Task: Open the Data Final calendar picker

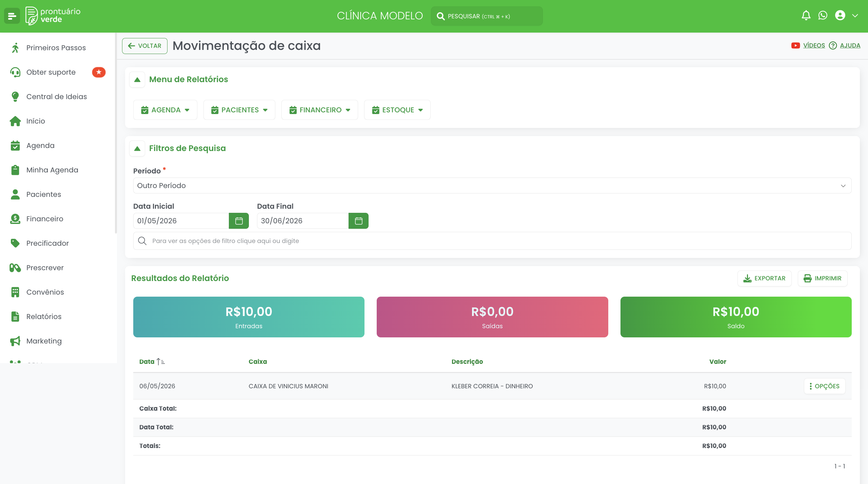Action: tap(359, 221)
